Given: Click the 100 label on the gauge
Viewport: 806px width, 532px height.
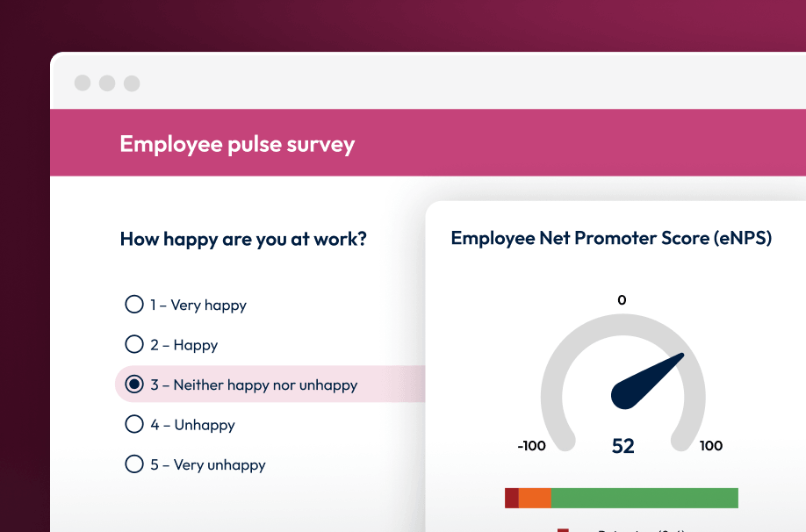Looking at the screenshot, I should coord(711,446).
